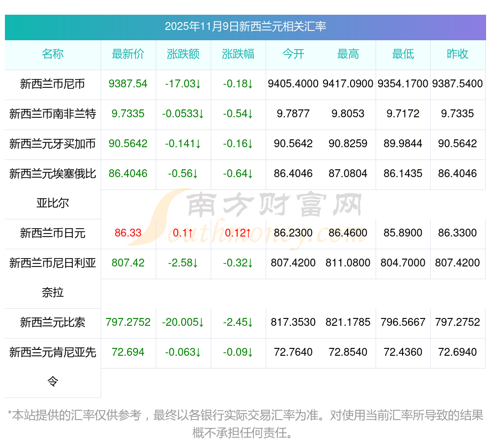Click the table title 2025年11月9日新西兰元相关汇率
The width and height of the screenshot is (491, 448).
coord(245,26)
